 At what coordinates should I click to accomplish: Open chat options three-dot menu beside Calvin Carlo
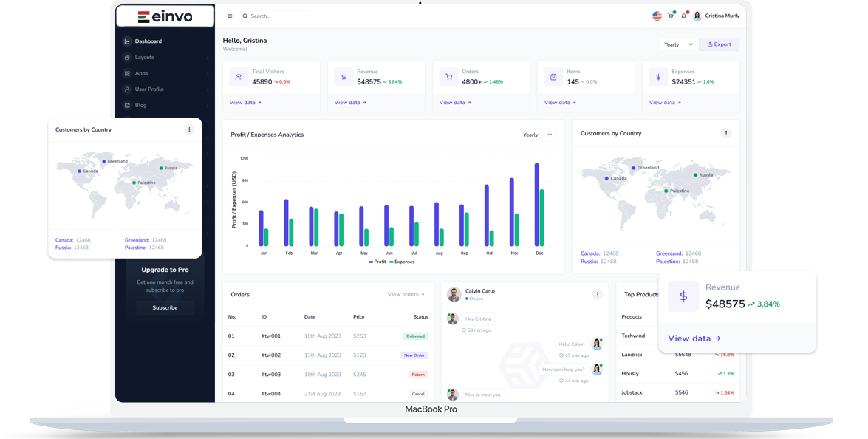point(598,294)
